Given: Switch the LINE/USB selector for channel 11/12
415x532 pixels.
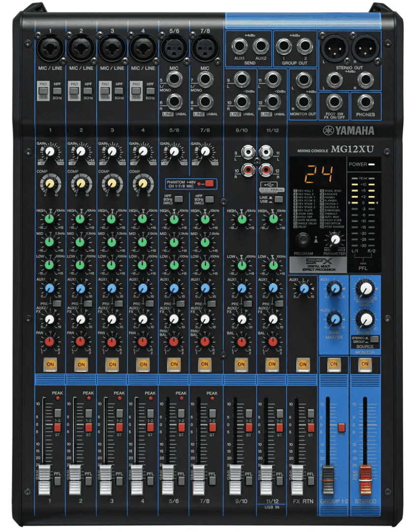Looking at the screenshot, I should point(279,199).
